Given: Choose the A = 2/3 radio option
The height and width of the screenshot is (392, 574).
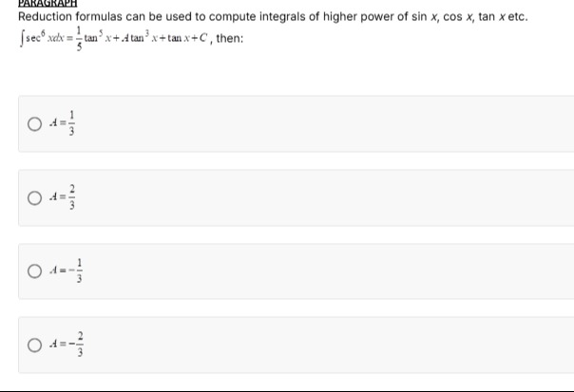Looking at the screenshot, I should [34, 198].
